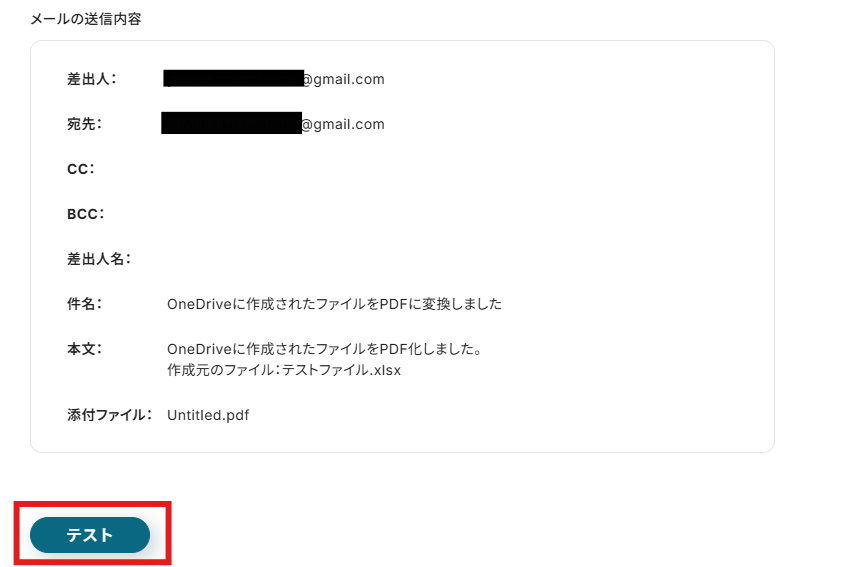The width and height of the screenshot is (846, 567).
Task: Click the テスト button
Action: 90,535
